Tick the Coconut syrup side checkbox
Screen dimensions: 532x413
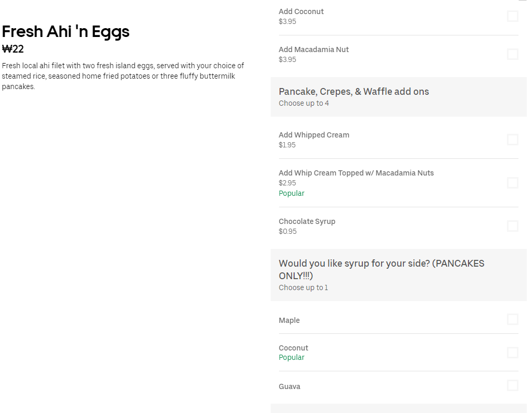pos(512,353)
